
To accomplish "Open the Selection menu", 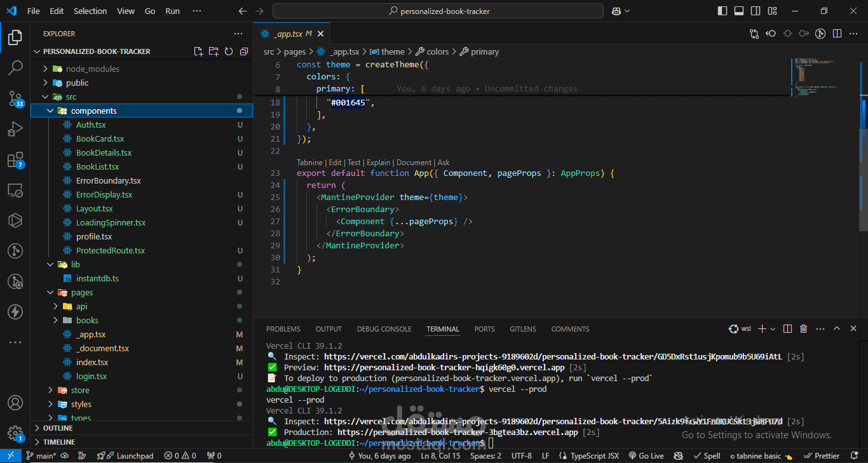I will click(90, 11).
